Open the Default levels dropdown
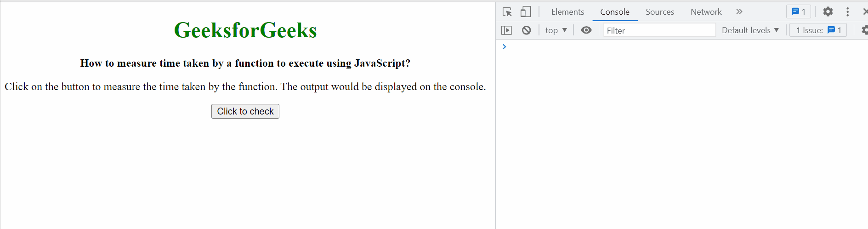 coord(750,30)
